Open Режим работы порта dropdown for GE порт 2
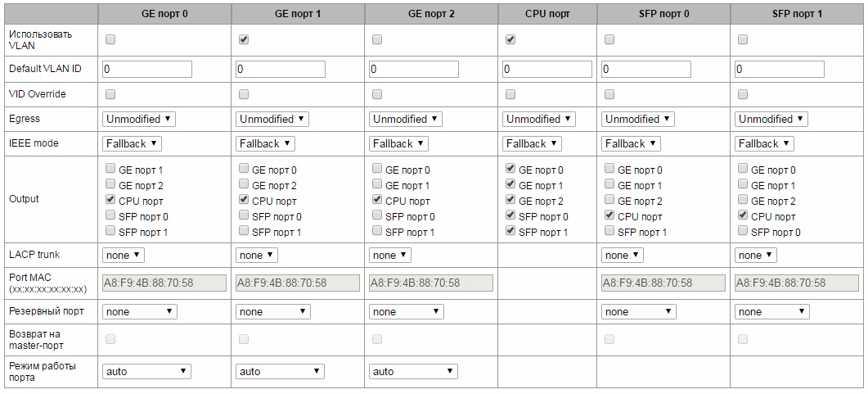This screenshot has height=394, width=868. pyautogui.click(x=413, y=371)
